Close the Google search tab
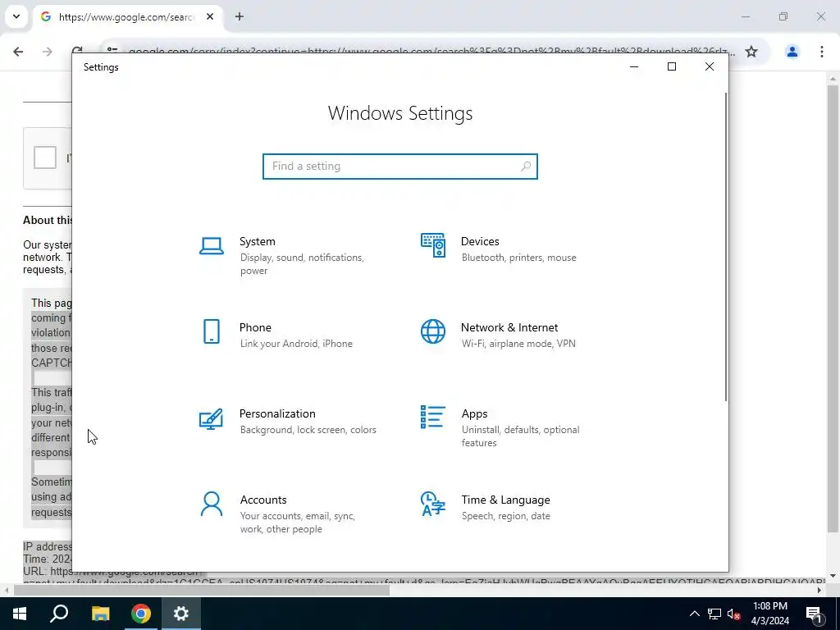This screenshot has width=840, height=630. click(x=210, y=16)
